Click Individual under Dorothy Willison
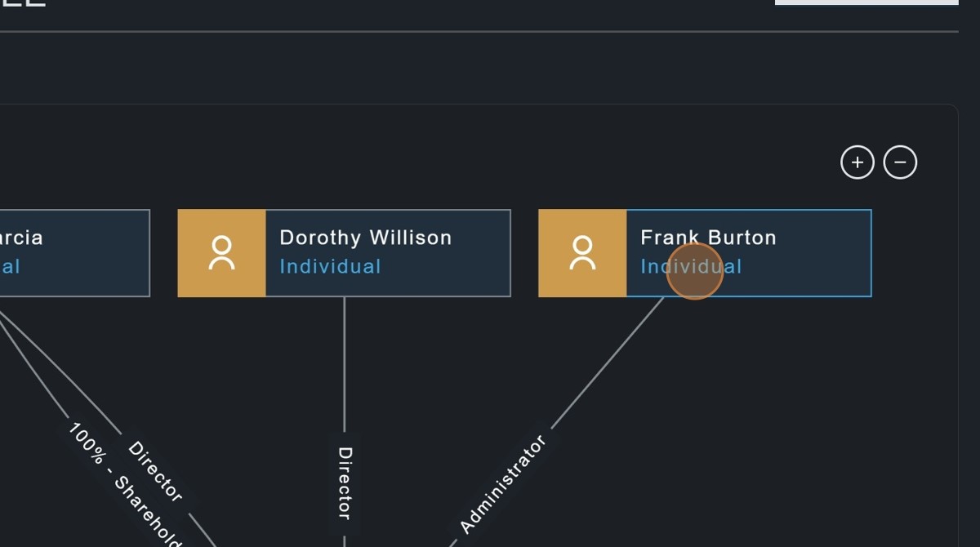The height and width of the screenshot is (547, 980). (330, 266)
